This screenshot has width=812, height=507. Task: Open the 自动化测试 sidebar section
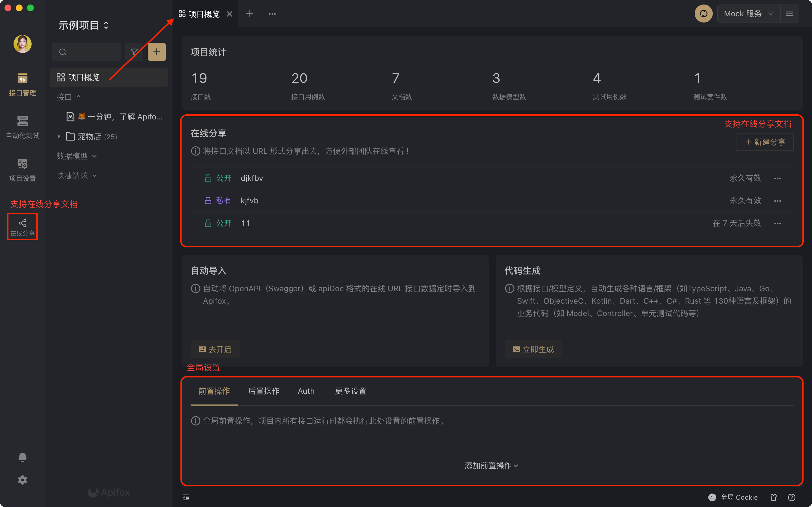coord(23,127)
